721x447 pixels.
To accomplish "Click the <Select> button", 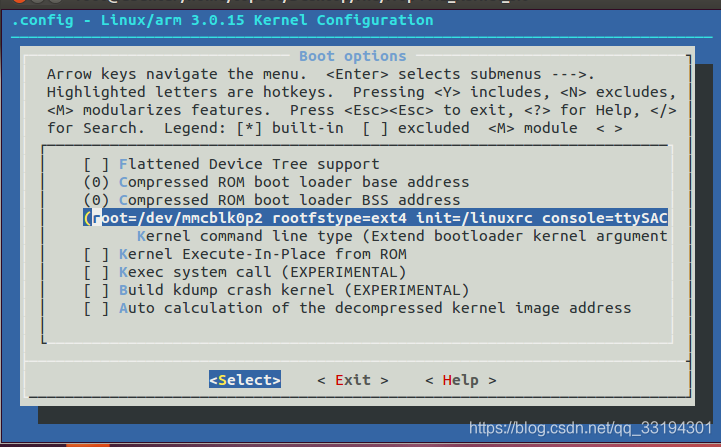I will pos(245,380).
